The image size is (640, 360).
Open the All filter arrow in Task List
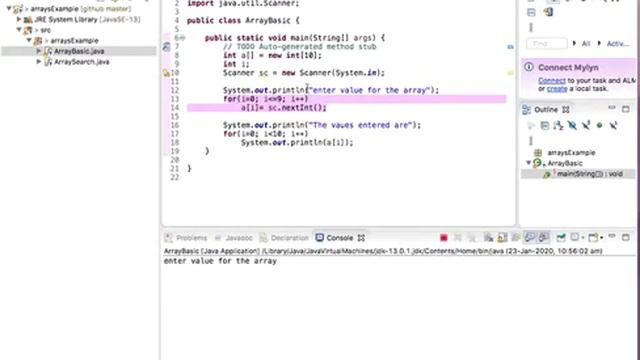coord(574,43)
